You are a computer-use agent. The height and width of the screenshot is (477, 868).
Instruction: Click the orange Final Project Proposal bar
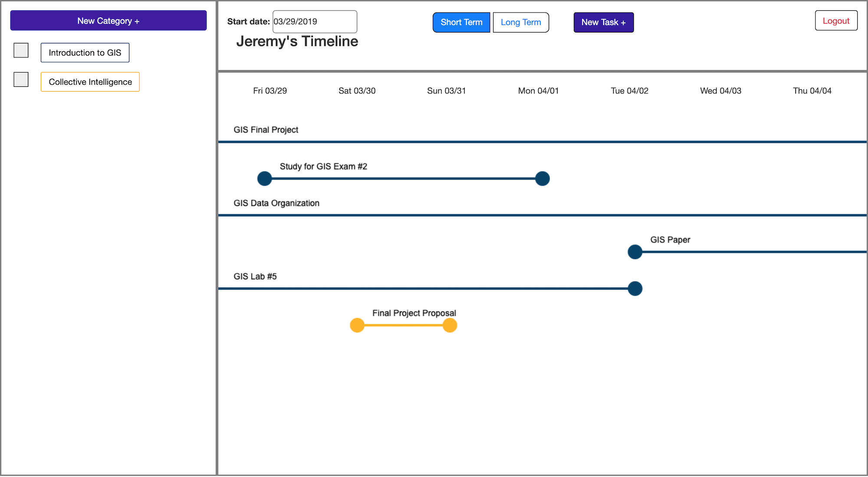click(x=403, y=325)
